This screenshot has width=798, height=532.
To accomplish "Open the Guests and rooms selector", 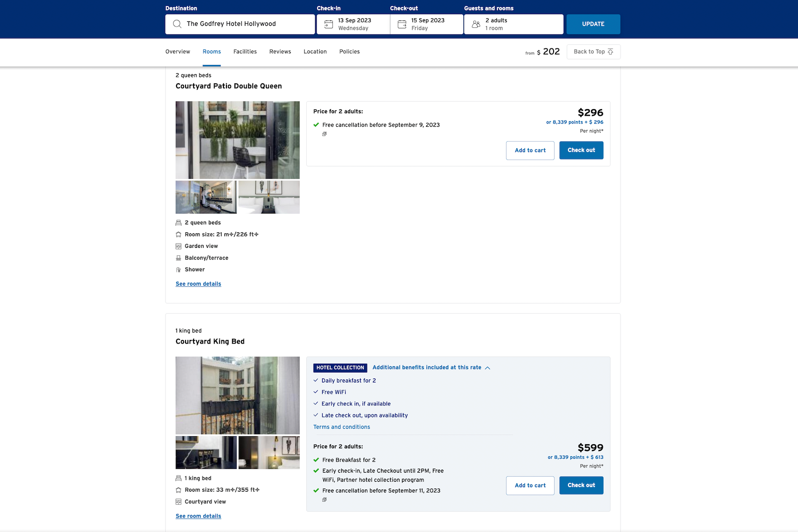I will coord(514,24).
